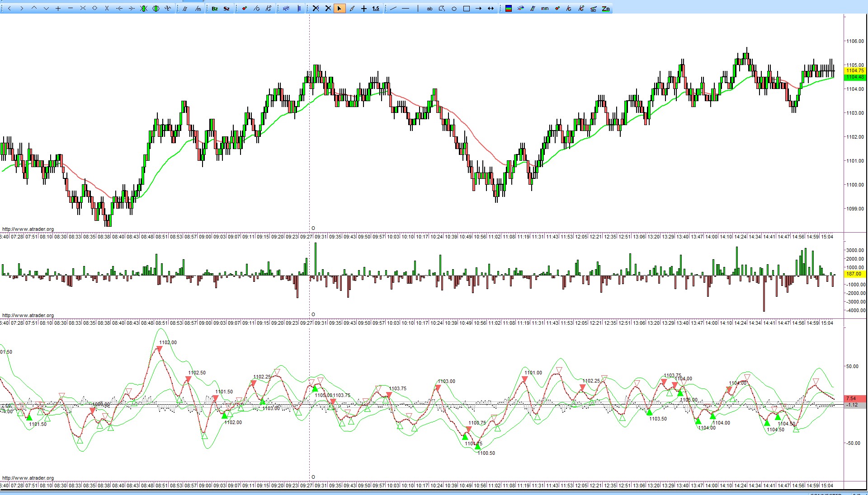Select the vertical line tool

pyautogui.click(x=418, y=9)
